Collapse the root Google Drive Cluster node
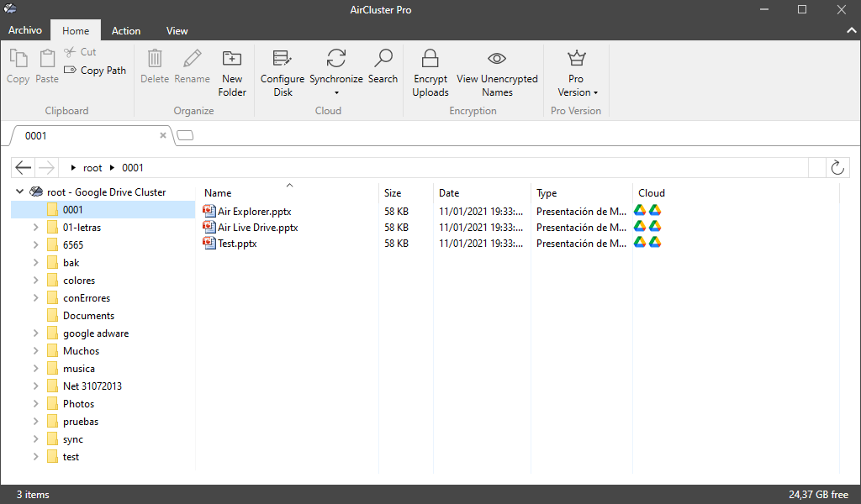Image resolution: width=861 pixels, height=504 pixels. (x=20, y=192)
